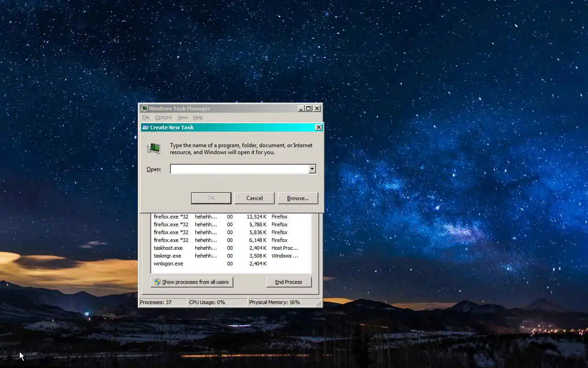Expand the Open combo box dropdown arrow
The image size is (588, 368).
[312, 169]
